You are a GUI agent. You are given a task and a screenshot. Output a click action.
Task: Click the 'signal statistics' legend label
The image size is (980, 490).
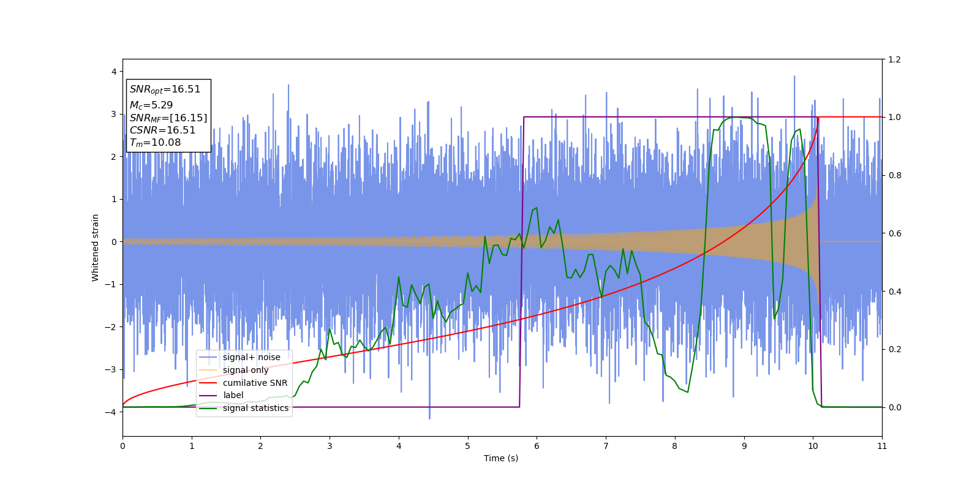click(255, 408)
